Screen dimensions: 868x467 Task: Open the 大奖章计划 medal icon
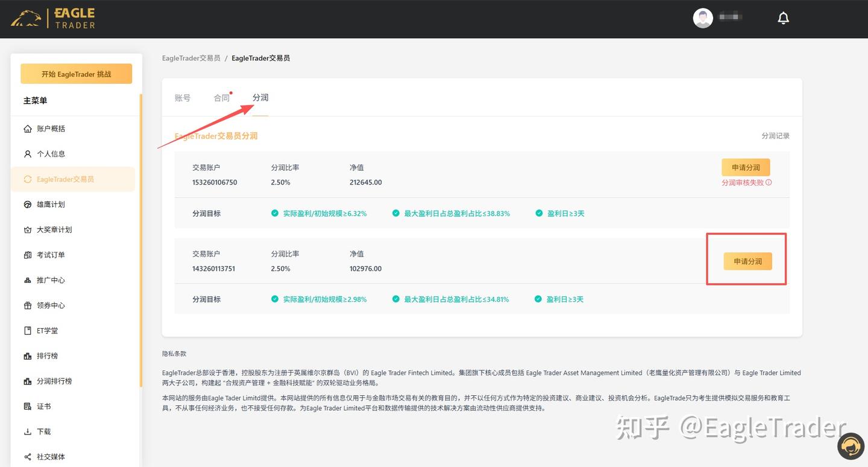pyautogui.click(x=27, y=229)
